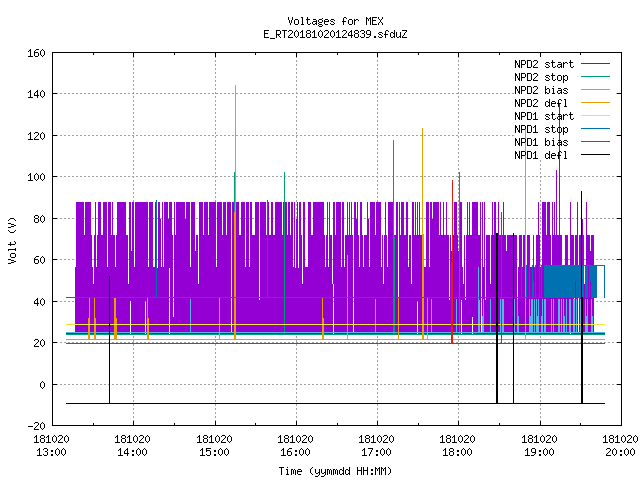Click the -20 value on the y-axis
The image size is (640, 480).
coord(36,426)
